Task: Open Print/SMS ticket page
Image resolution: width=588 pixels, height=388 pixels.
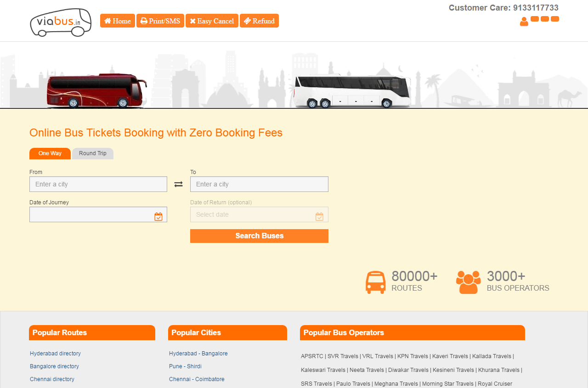Action: point(160,21)
